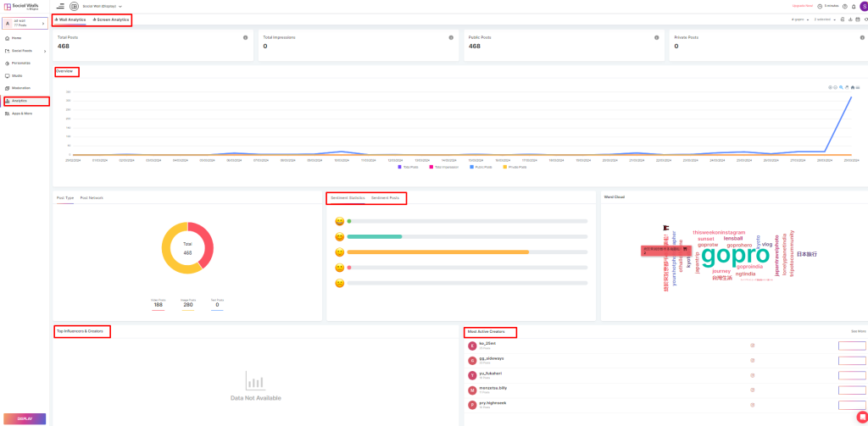The height and width of the screenshot is (426, 868).
Task: Click the top very-happy sentiment bar
Action: click(x=467, y=221)
